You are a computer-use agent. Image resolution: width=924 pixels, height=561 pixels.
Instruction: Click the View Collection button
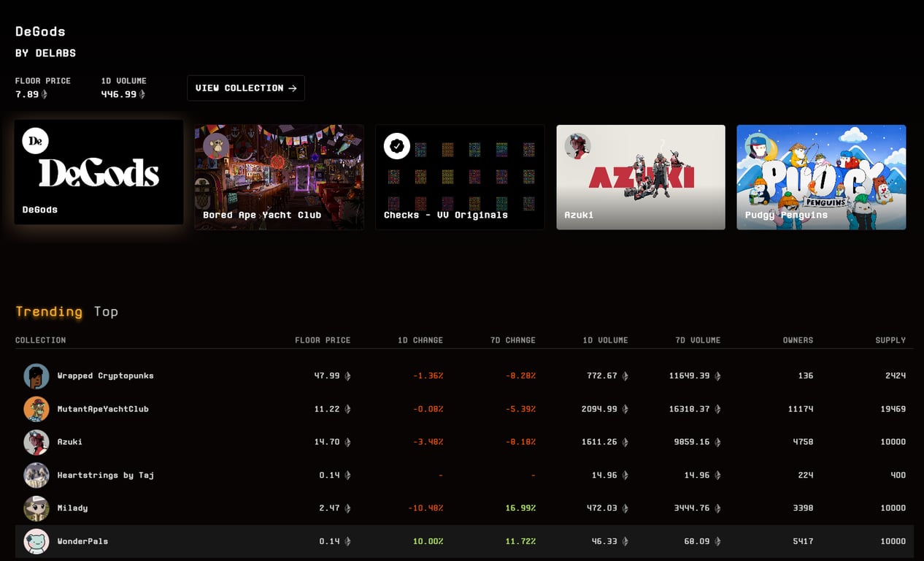(x=245, y=88)
